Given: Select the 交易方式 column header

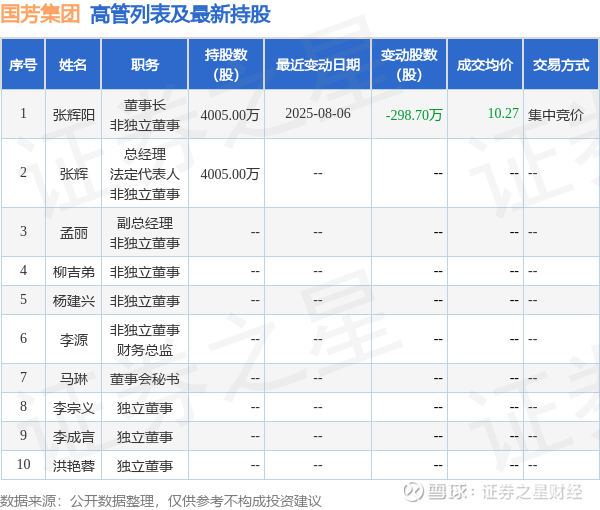Looking at the screenshot, I should (x=561, y=64).
